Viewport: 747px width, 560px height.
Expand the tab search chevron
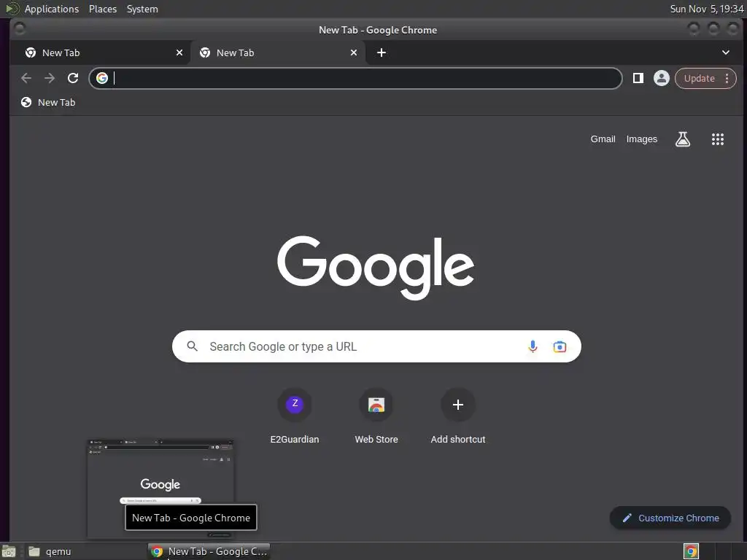726,52
